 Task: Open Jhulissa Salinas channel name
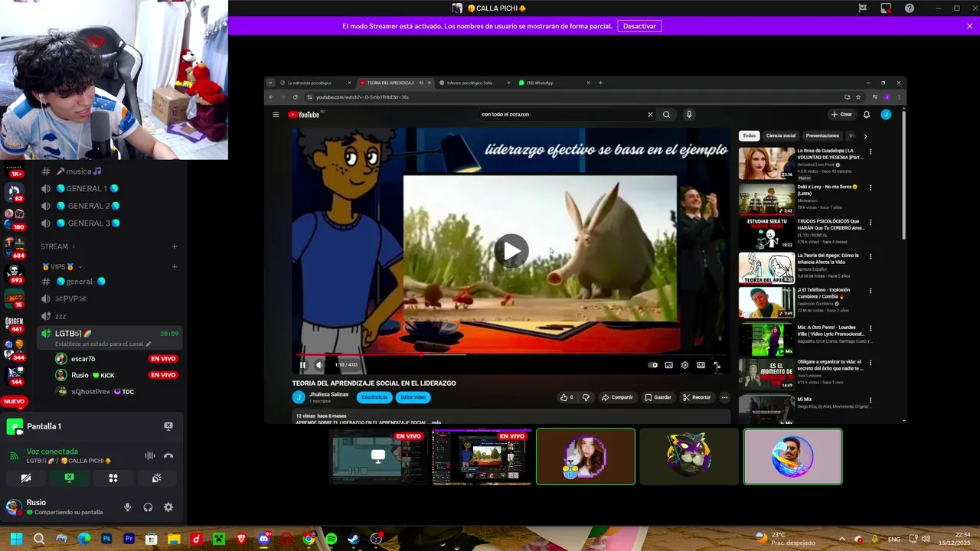point(328,394)
